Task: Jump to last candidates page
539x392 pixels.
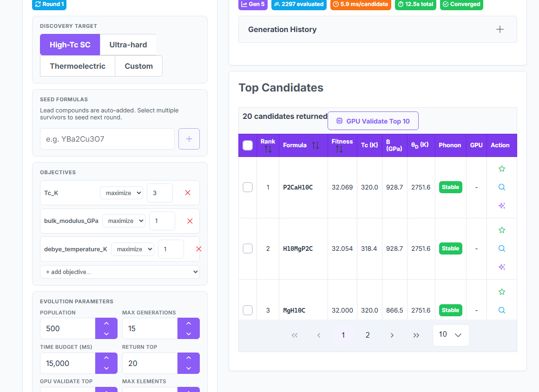Action: pos(416,335)
